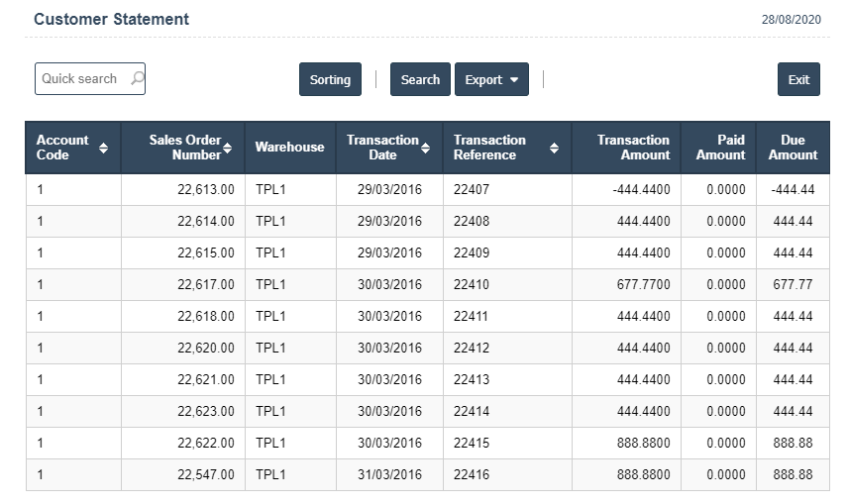The height and width of the screenshot is (504, 848).
Task: Exit the Customer Statement screen
Action: click(798, 80)
